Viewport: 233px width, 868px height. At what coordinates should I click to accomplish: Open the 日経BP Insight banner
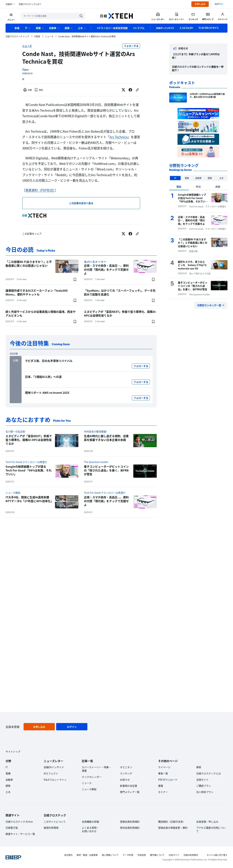coord(198,127)
